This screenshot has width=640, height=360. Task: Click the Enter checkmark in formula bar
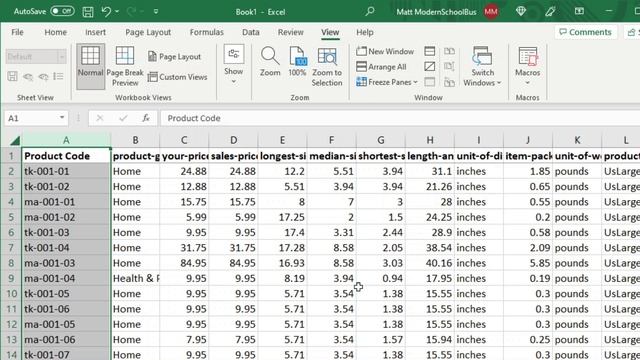click(x=123, y=118)
